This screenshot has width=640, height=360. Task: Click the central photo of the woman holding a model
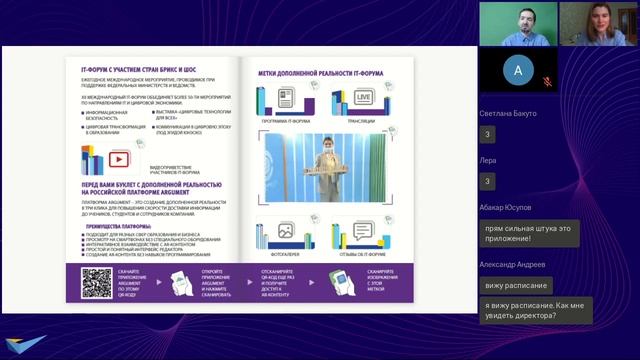(x=325, y=167)
